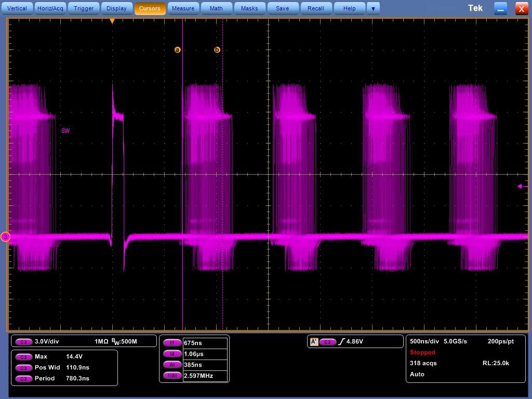Click the t1 cursor badge
Screen dimensions: 532x399
(172, 343)
